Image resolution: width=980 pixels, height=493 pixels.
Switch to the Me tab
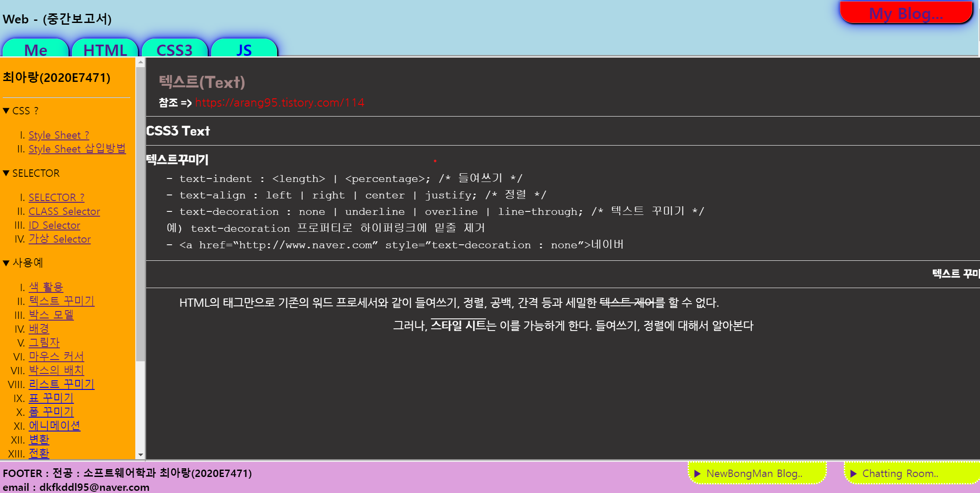point(36,49)
